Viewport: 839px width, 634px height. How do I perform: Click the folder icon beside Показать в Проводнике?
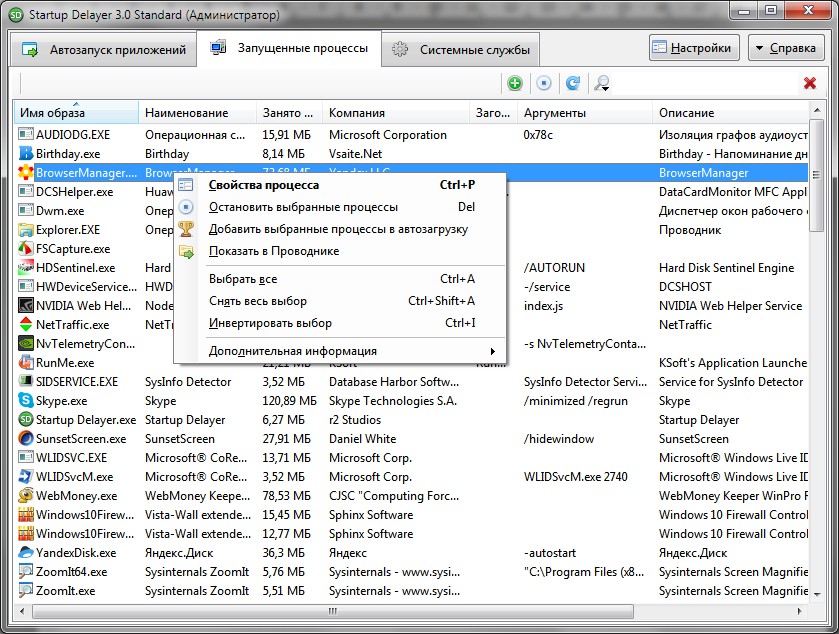pyautogui.click(x=186, y=251)
